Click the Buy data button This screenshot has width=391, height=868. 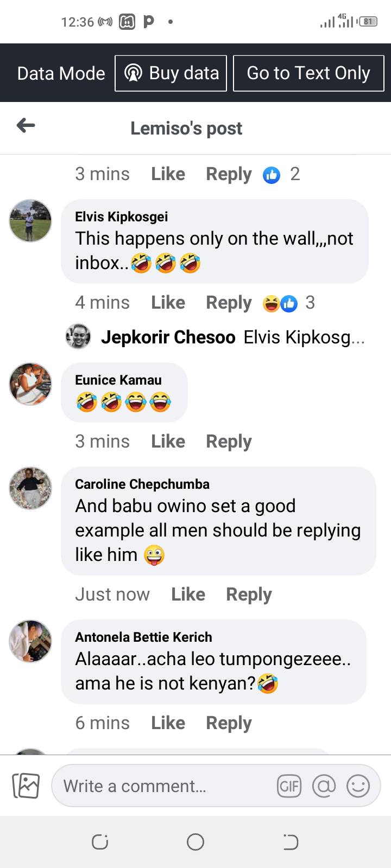[171, 73]
